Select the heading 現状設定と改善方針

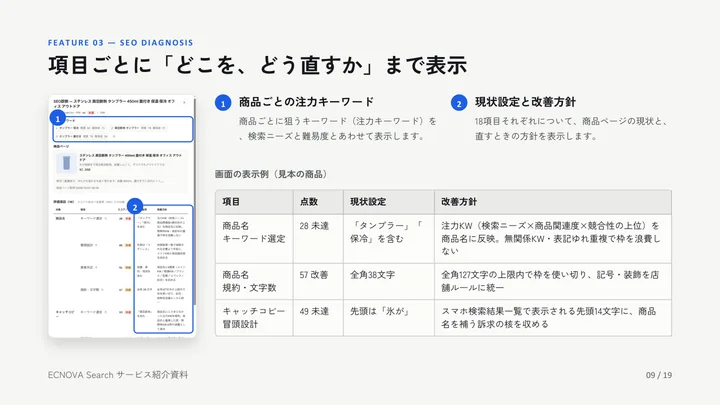click(x=525, y=102)
